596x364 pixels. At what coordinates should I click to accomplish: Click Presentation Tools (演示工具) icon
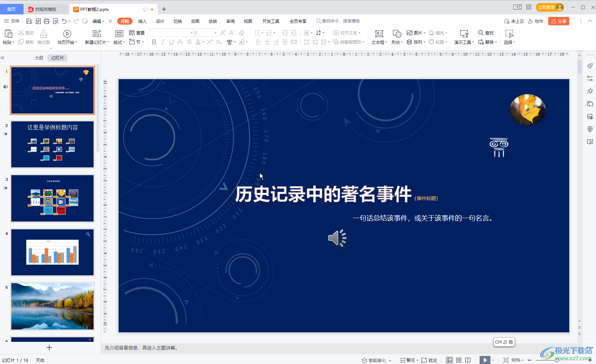[x=464, y=34]
